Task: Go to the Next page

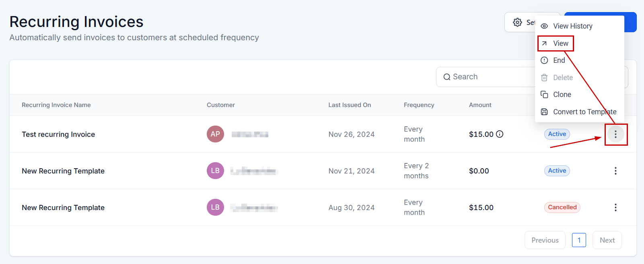Action: point(607,240)
